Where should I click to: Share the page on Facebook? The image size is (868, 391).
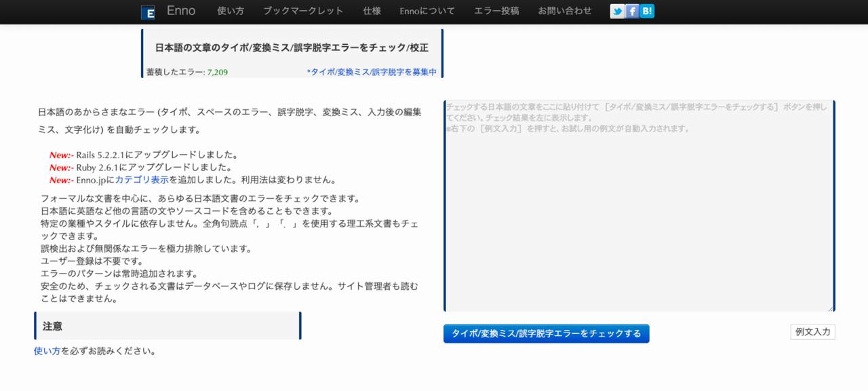tap(632, 11)
